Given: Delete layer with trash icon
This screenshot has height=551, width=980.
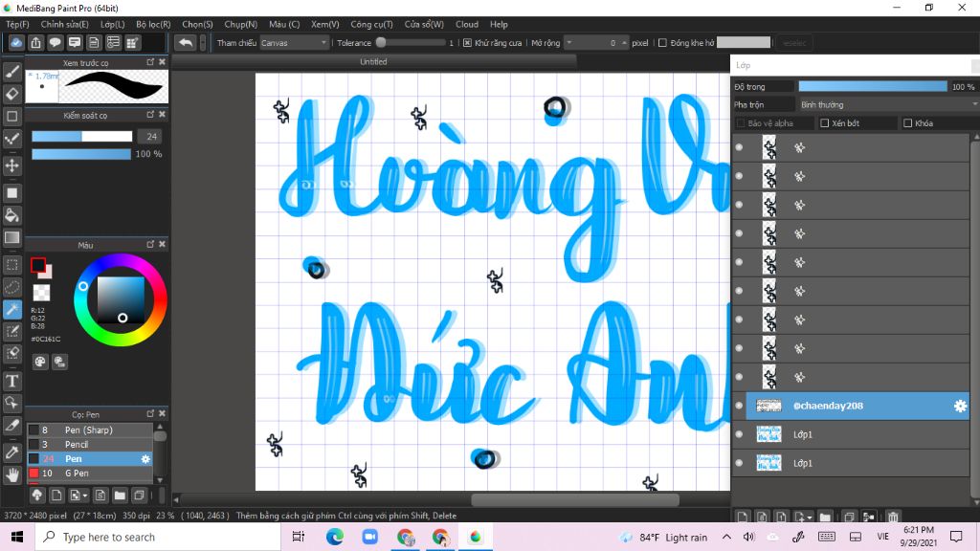Looking at the screenshot, I should click(x=893, y=517).
